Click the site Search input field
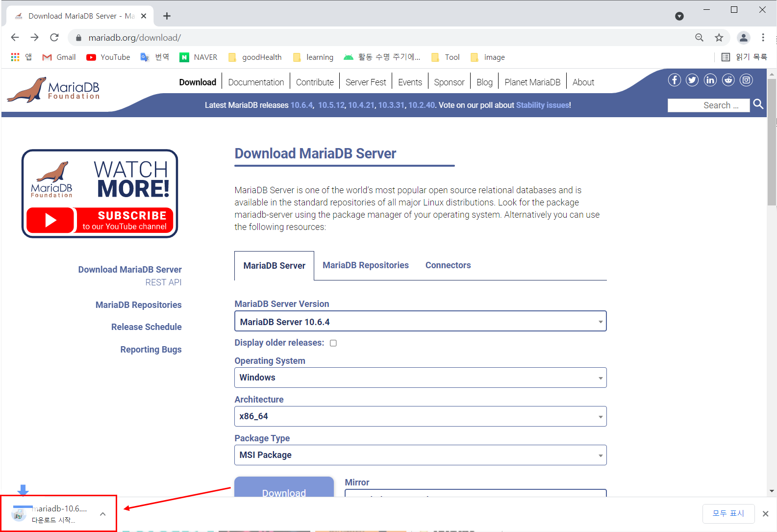The width and height of the screenshot is (777, 532). pyautogui.click(x=708, y=105)
